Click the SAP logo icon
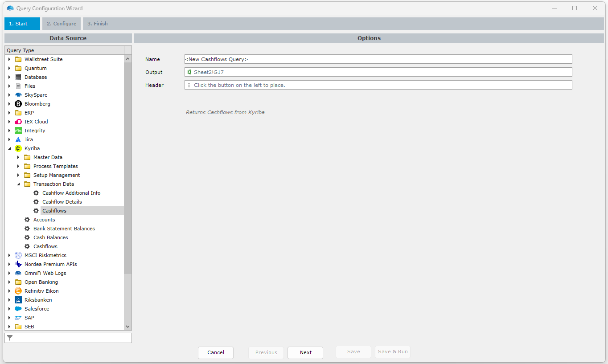This screenshot has height=364, width=608. pyautogui.click(x=18, y=318)
